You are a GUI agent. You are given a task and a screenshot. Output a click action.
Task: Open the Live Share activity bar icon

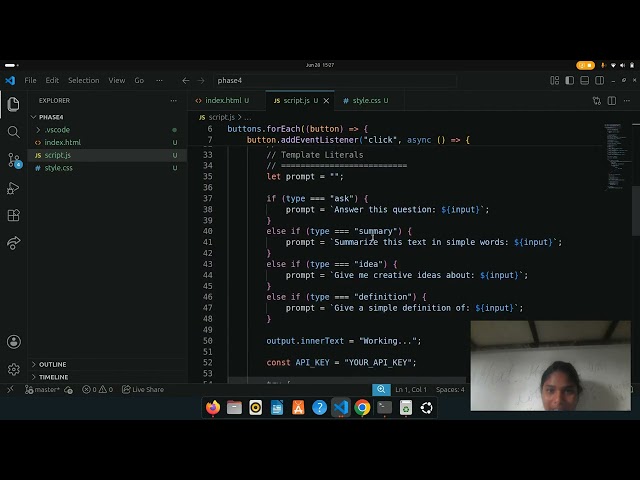pyautogui.click(x=13, y=243)
